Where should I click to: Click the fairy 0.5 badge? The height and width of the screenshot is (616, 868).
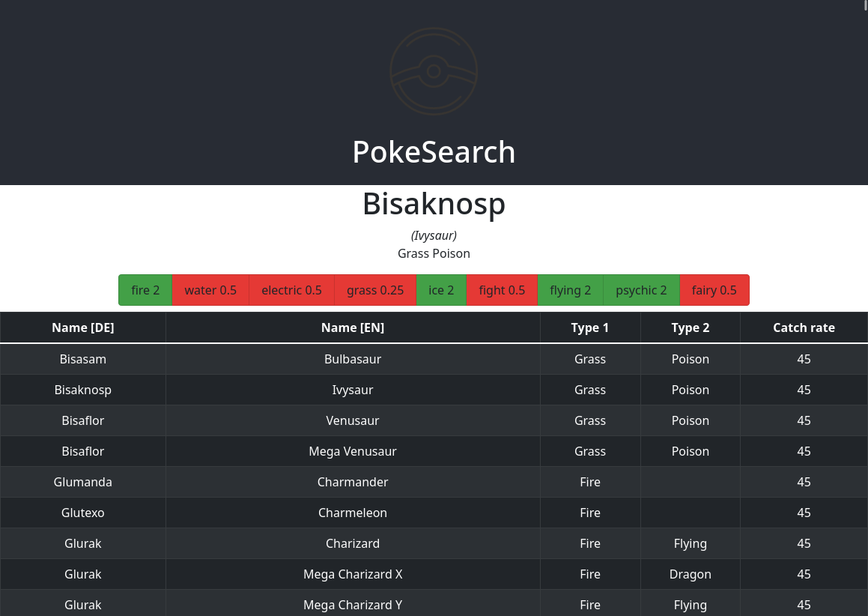point(714,290)
